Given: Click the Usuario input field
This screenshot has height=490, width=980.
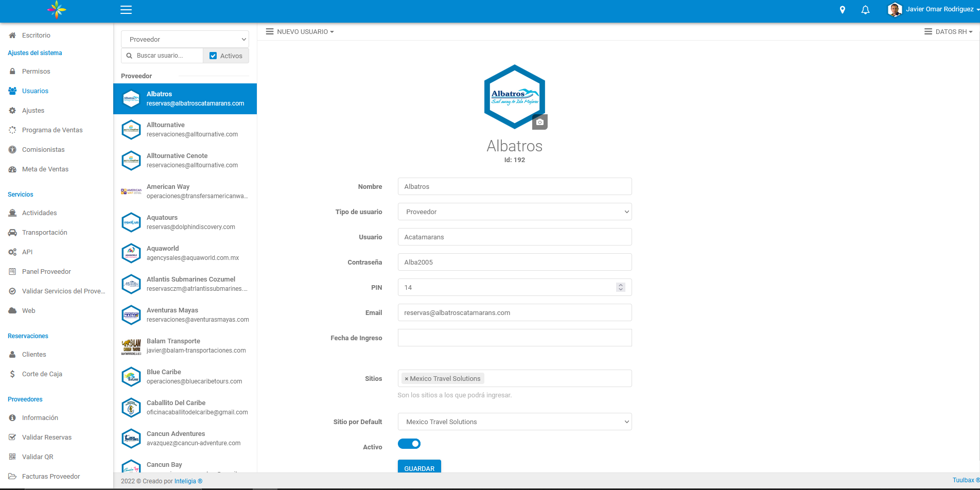Looking at the screenshot, I should (515, 237).
